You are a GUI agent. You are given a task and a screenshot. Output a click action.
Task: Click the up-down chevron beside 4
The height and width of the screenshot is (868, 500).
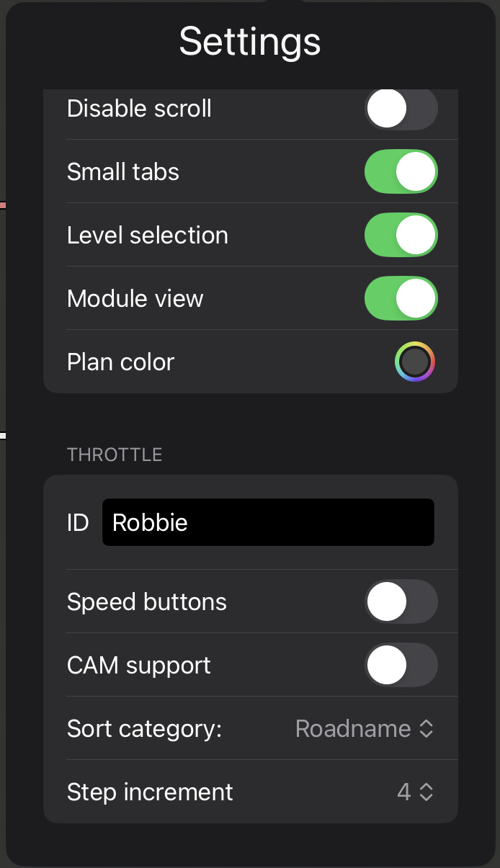[427, 792]
